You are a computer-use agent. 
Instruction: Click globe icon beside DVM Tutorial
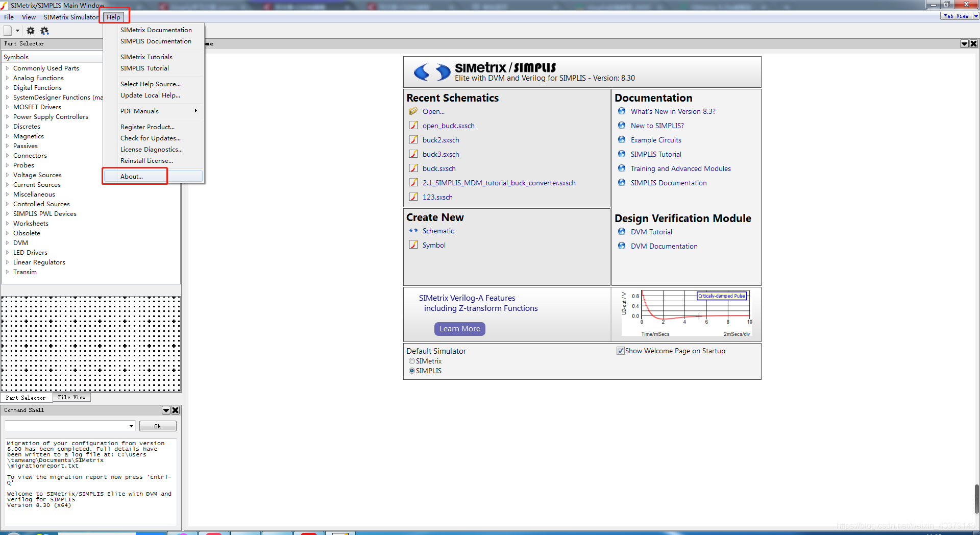[x=622, y=232]
